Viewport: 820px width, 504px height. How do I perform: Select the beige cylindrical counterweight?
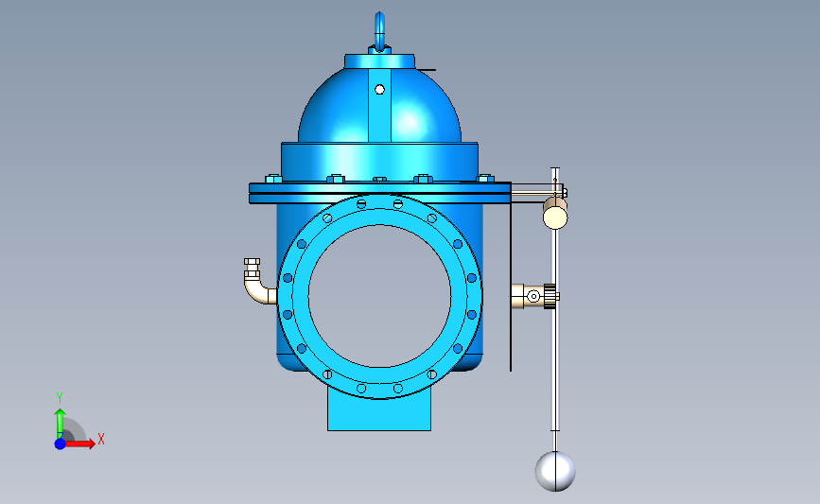coord(555,214)
